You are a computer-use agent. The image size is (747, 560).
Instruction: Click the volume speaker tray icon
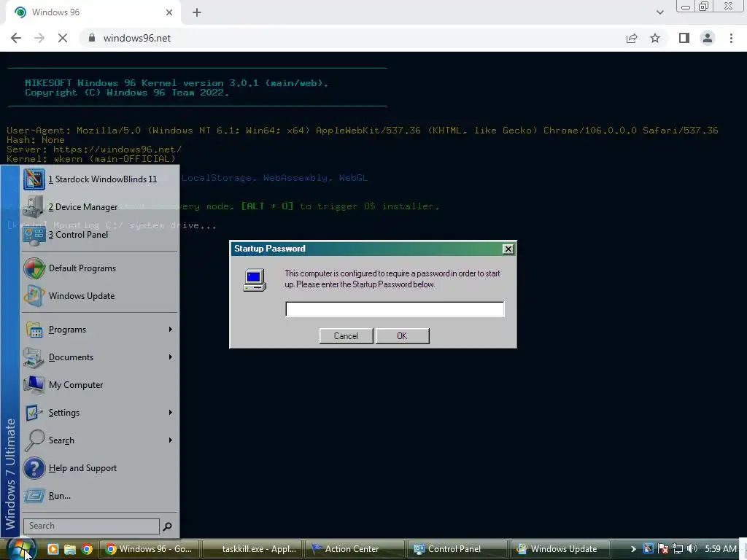pos(692,549)
